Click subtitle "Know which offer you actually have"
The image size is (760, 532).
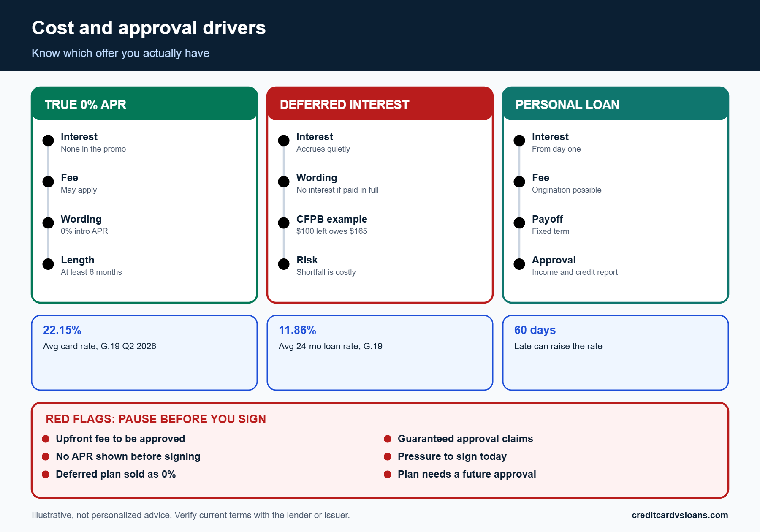coord(120,53)
